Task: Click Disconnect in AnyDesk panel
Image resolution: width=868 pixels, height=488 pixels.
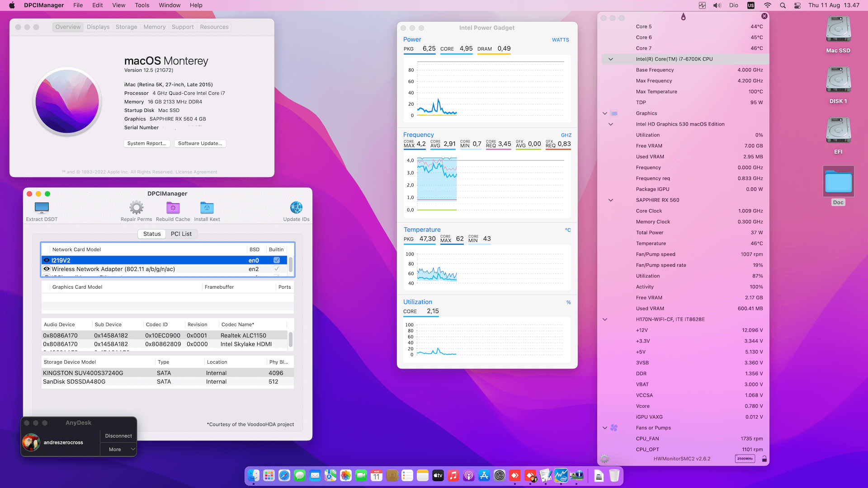Action: [118, 436]
